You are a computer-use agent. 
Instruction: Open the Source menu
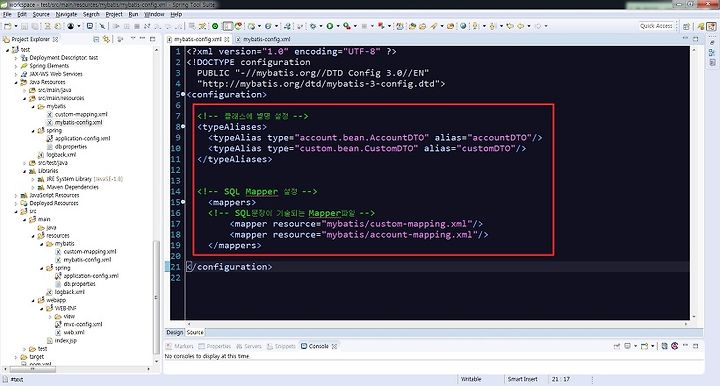pyautogui.click(x=41, y=15)
